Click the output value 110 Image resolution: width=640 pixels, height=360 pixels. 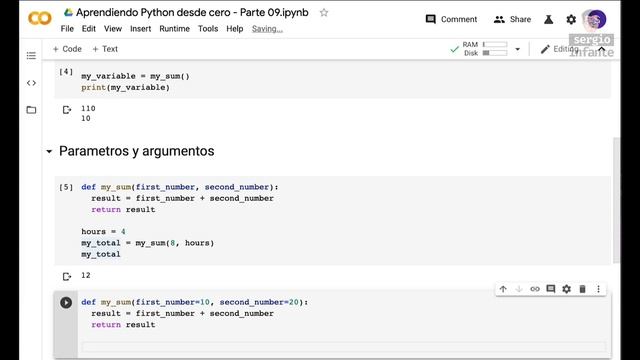[88, 108]
